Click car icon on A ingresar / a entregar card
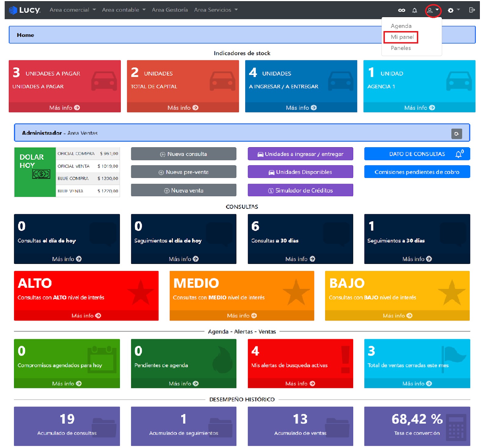 point(341,81)
